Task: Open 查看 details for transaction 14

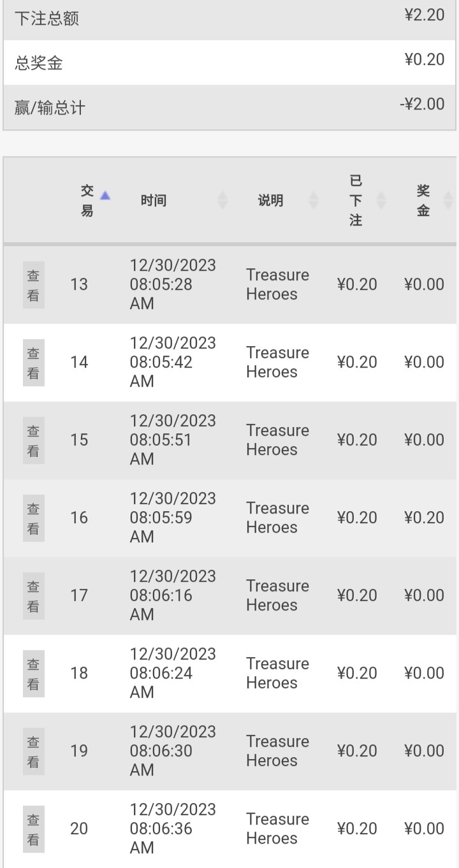Action: tap(34, 363)
